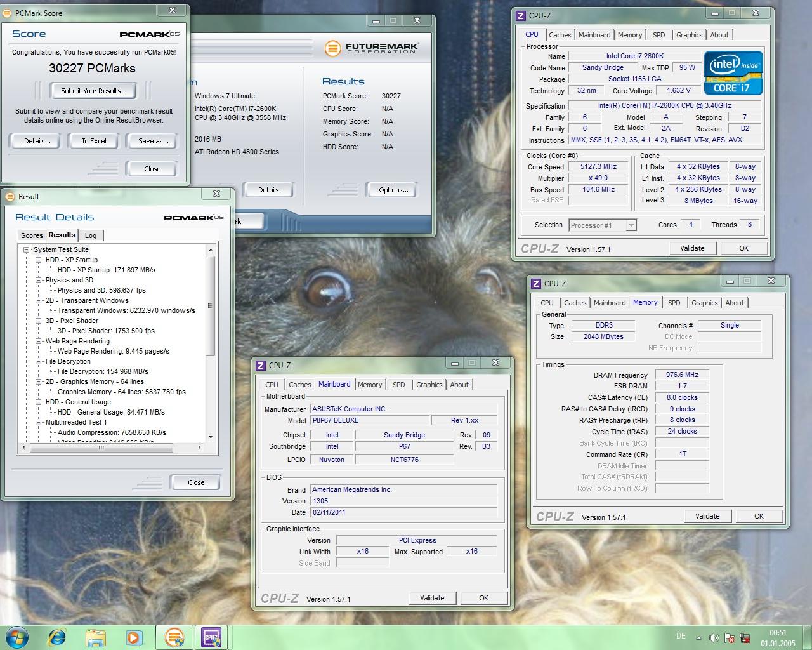Image resolution: width=812 pixels, height=650 pixels.
Task: Click Submit Your Results button
Action: pos(94,91)
